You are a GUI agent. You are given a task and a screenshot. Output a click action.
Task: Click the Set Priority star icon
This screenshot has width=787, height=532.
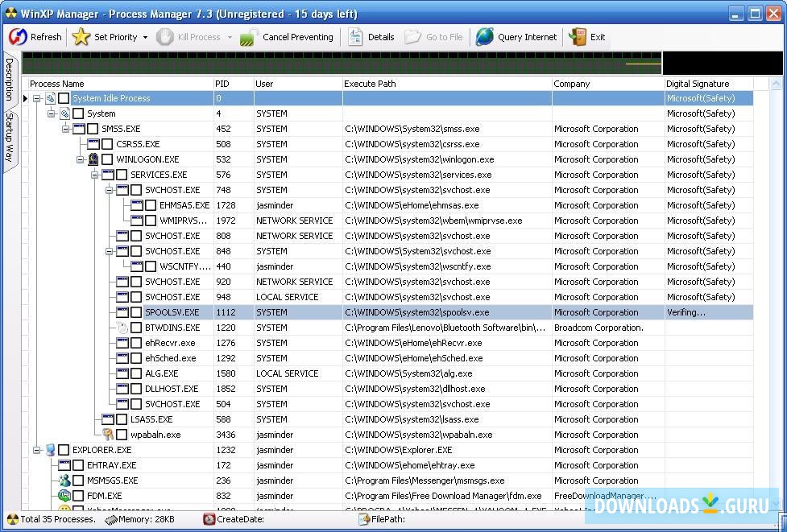(81, 36)
